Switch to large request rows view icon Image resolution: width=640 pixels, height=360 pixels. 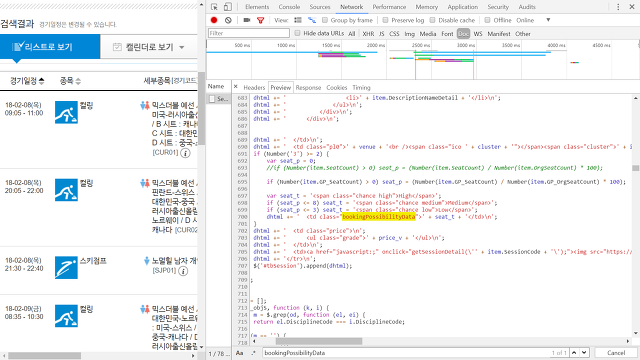(298, 20)
